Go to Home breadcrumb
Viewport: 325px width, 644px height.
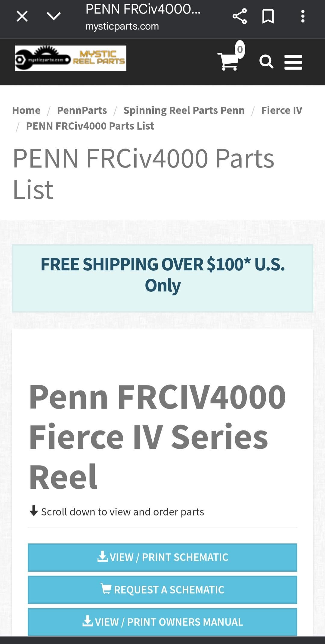tap(26, 110)
